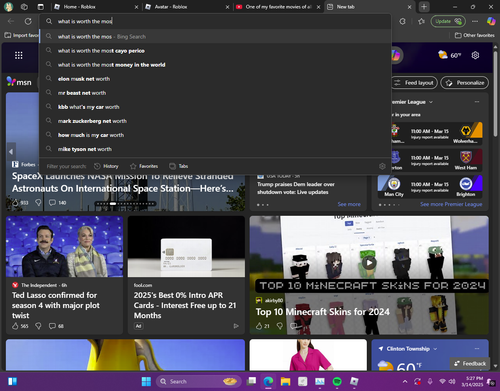Click the Personalize button
The width and height of the screenshot is (500, 391).
pos(465,83)
